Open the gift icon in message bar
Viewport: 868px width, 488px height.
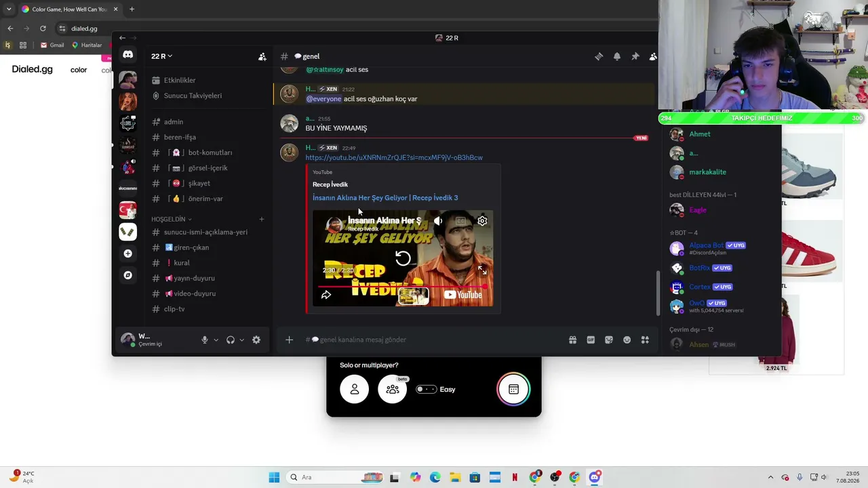coord(573,340)
